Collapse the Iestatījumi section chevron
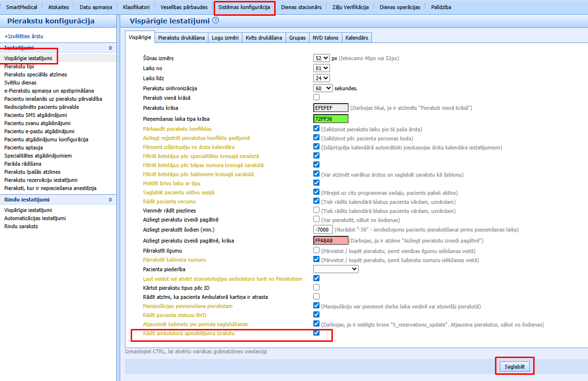Image resolution: width=588 pixels, height=381 pixels. [111, 48]
